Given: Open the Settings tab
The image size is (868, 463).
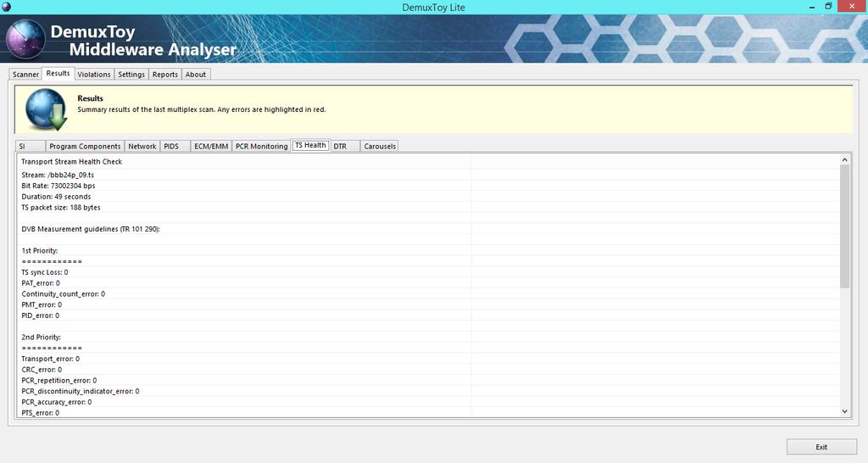Looking at the screenshot, I should [131, 75].
